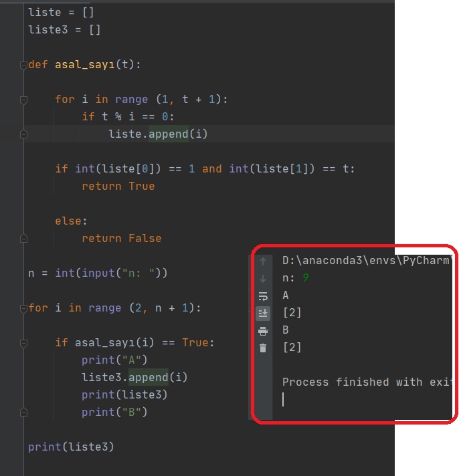Screen dimensions: 459x476
Task: Clear console output with the trash icon
Action: [x=263, y=348]
